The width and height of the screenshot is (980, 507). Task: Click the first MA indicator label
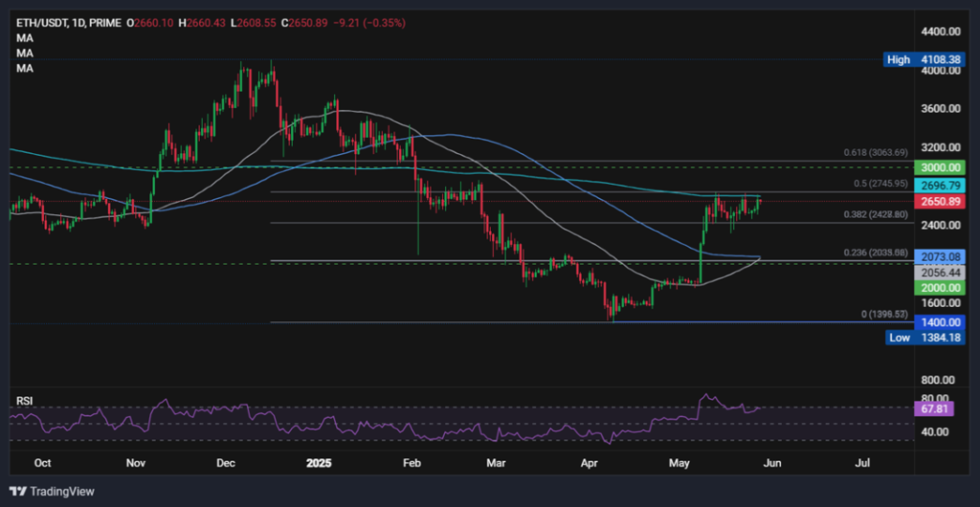pyautogui.click(x=25, y=38)
